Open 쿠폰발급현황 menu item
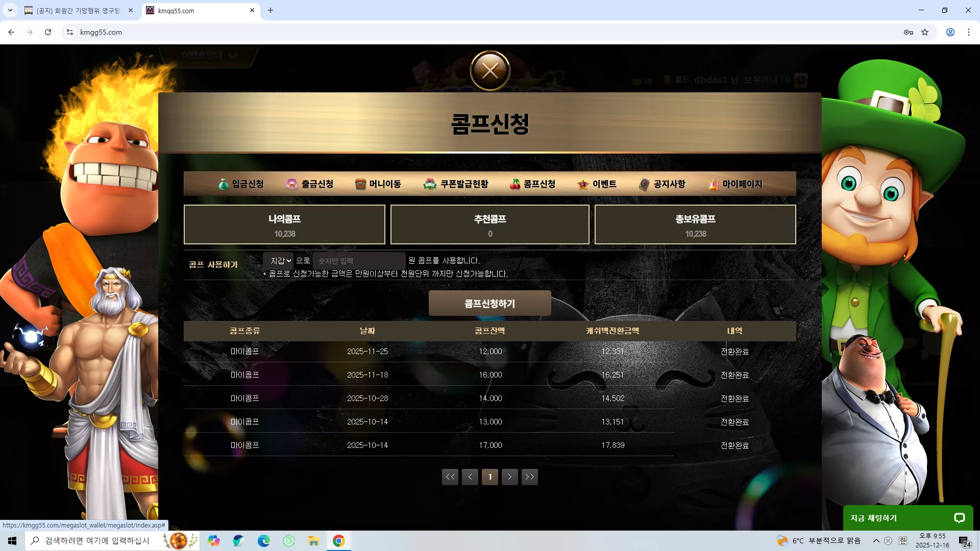Screen dimensions: 980x551 456,184
